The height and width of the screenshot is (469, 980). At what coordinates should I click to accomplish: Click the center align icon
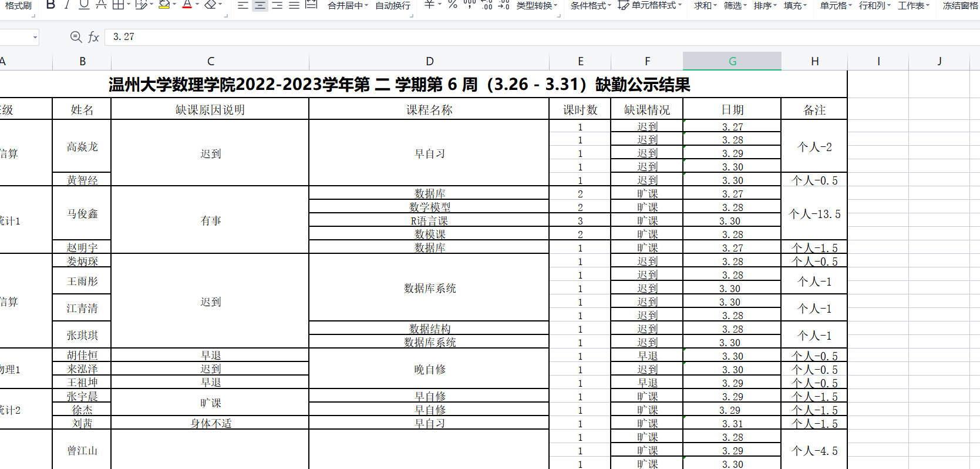tap(260, 5)
